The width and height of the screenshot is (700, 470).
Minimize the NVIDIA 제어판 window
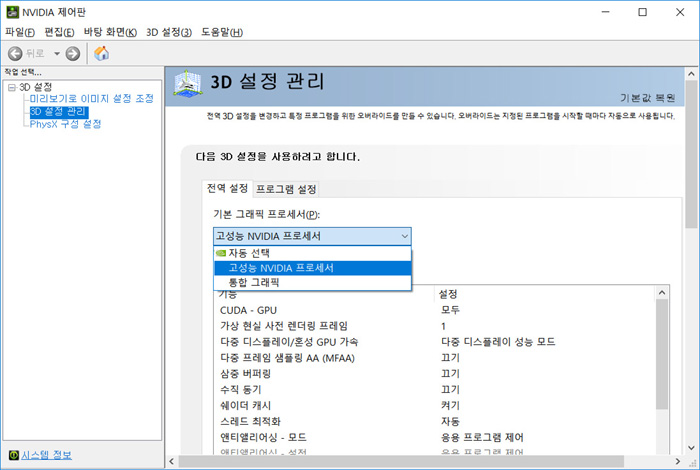tap(605, 12)
